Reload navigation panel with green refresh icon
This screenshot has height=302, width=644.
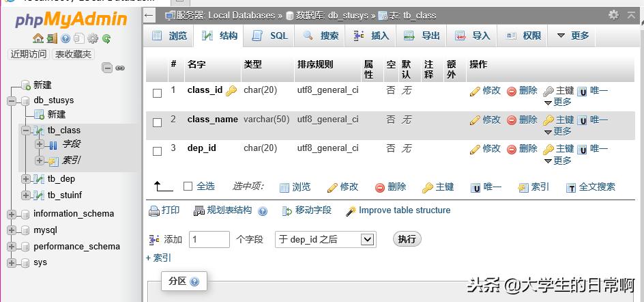106,39
